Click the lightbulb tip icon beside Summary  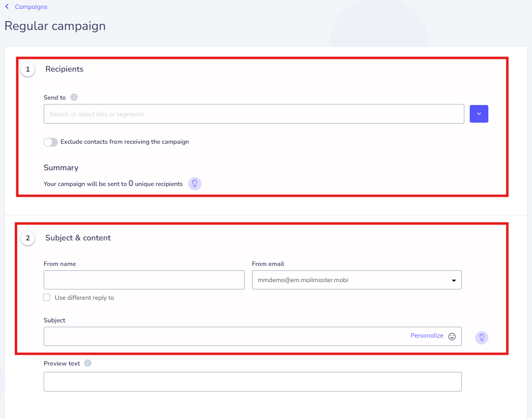pyautogui.click(x=195, y=184)
